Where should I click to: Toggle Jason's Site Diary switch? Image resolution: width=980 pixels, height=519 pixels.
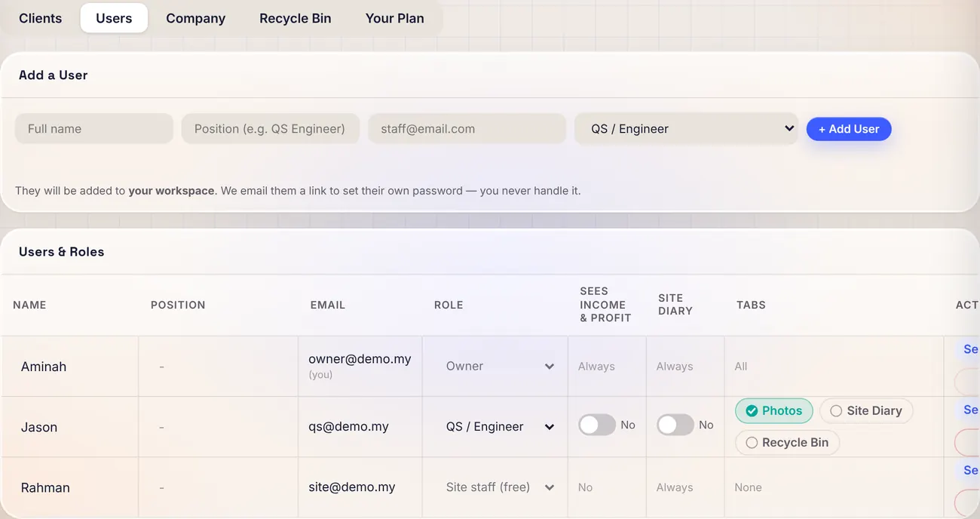click(x=675, y=425)
